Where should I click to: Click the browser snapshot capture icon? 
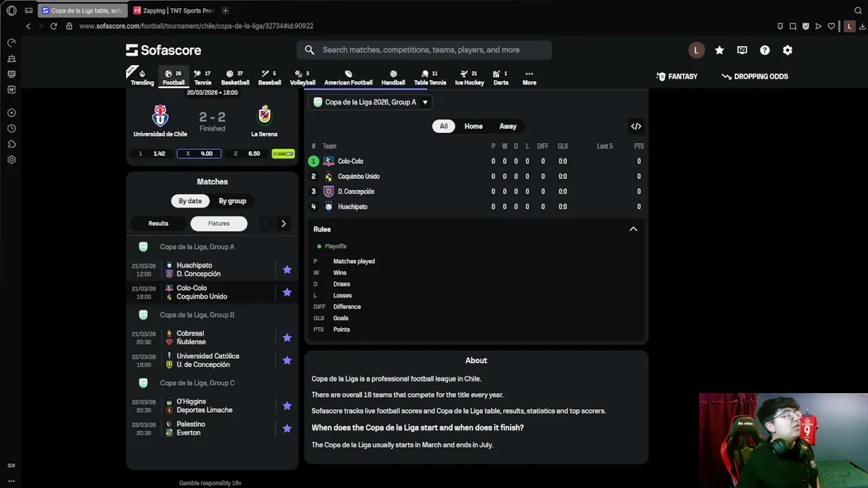793,26
